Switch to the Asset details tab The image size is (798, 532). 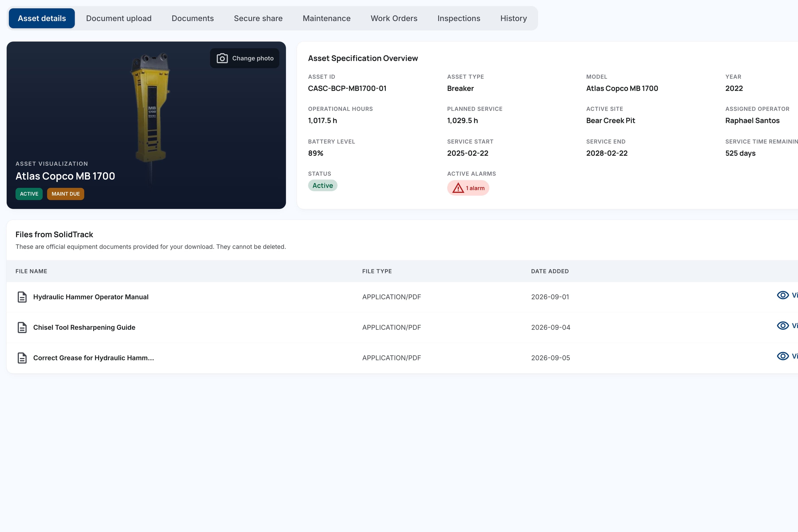click(42, 18)
